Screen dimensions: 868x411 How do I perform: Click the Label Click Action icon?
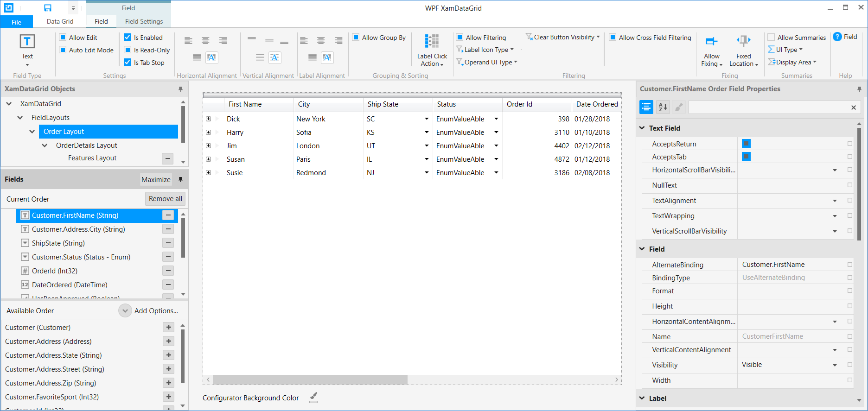coord(432,42)
